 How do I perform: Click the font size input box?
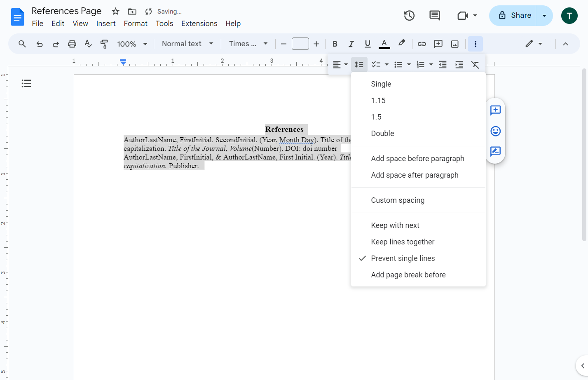pyautogui.click(x=300, y=44)
